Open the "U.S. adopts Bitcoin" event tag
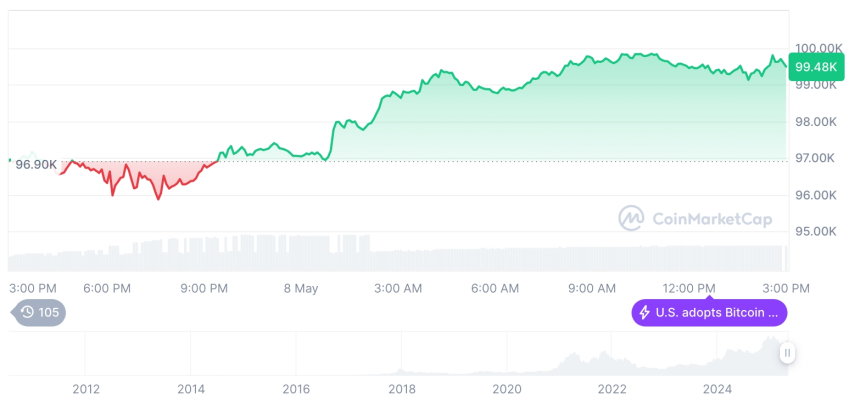Image resolution: width=860 pixels, height=401 pixels. (709, 313)
